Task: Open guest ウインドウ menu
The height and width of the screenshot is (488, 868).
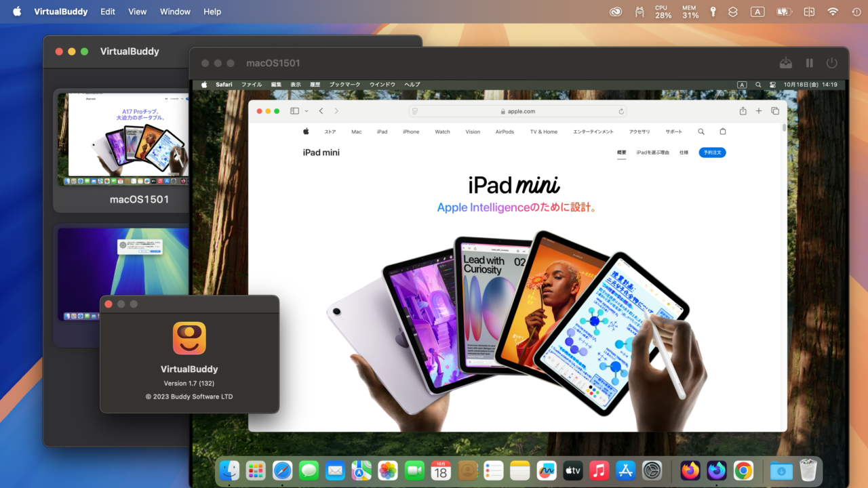Action: pos(382,85)
